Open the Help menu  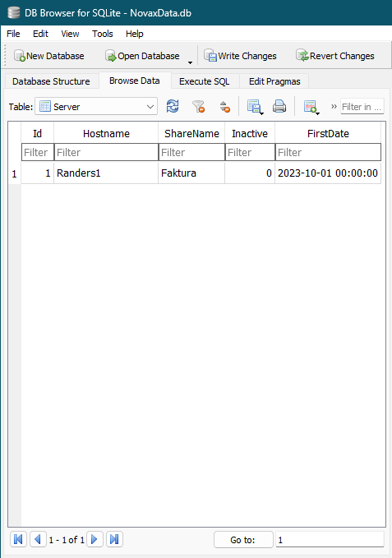(x=135, y=34)
